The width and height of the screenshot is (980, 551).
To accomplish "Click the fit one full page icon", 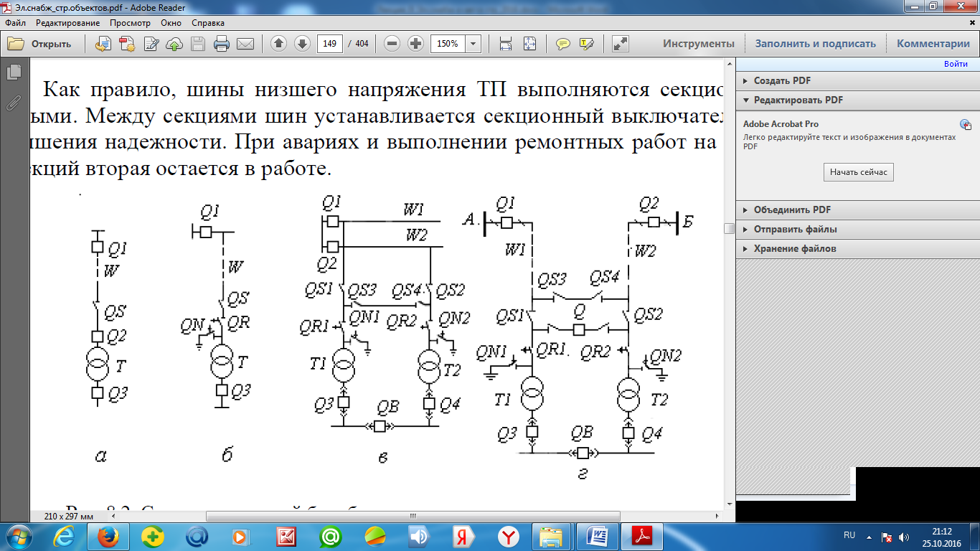I will [x=529, y=44].
